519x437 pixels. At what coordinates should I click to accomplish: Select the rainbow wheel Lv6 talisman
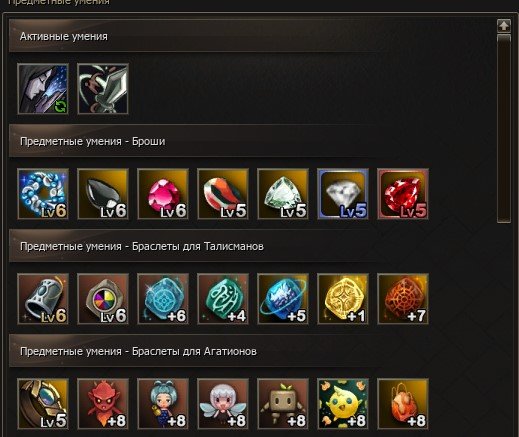click(x=103, y=299)
